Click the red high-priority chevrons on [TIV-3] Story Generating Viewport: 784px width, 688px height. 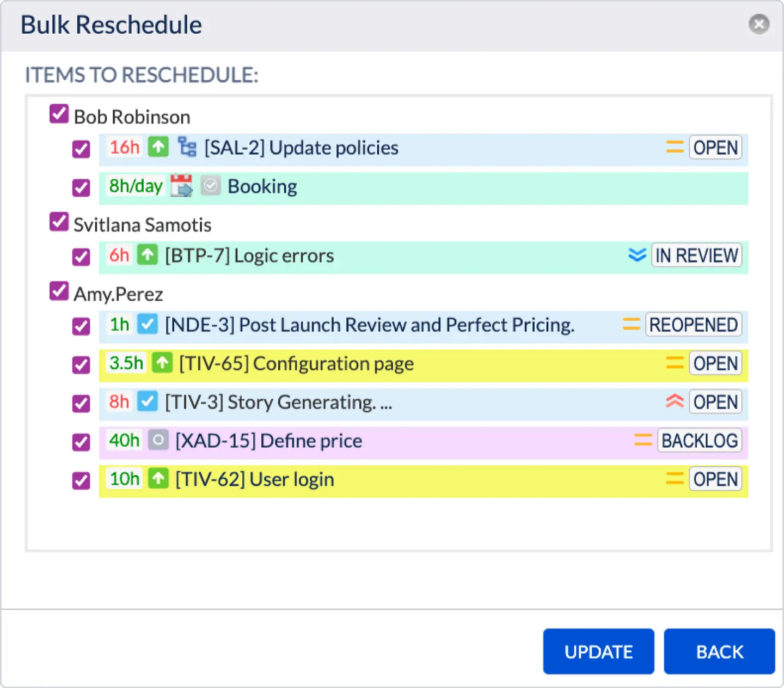pos(675,402)
